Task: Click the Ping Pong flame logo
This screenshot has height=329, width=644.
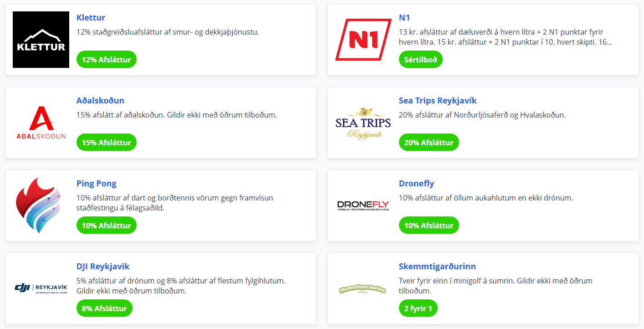Action: click(38, 206)
